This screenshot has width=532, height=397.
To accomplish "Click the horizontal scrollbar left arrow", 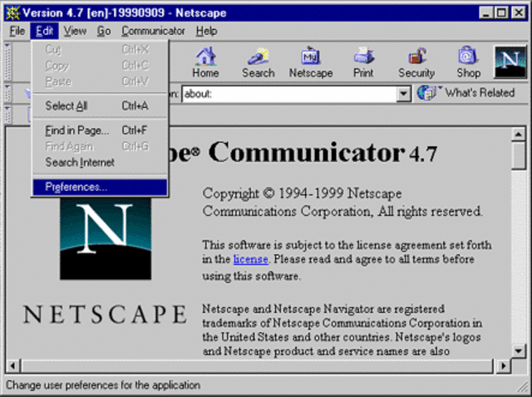I will (x=13, y=366).
